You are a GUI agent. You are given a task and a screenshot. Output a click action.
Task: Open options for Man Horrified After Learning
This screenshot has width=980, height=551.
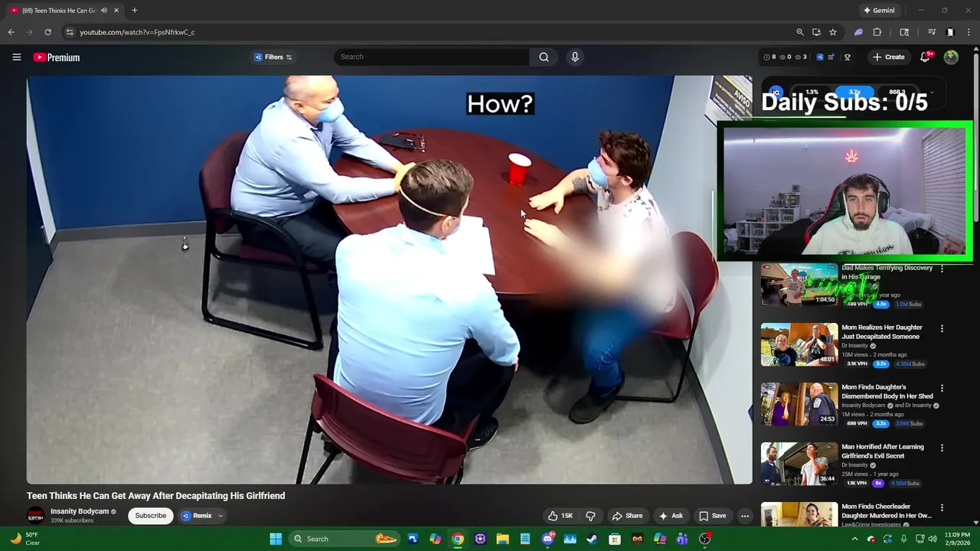(942, 448)
